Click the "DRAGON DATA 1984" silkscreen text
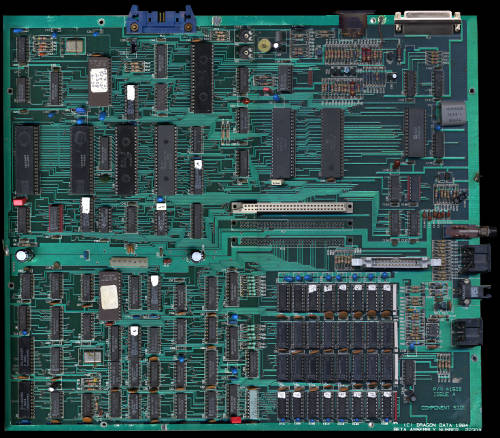The image size is (500, 438). pos(439,425)
